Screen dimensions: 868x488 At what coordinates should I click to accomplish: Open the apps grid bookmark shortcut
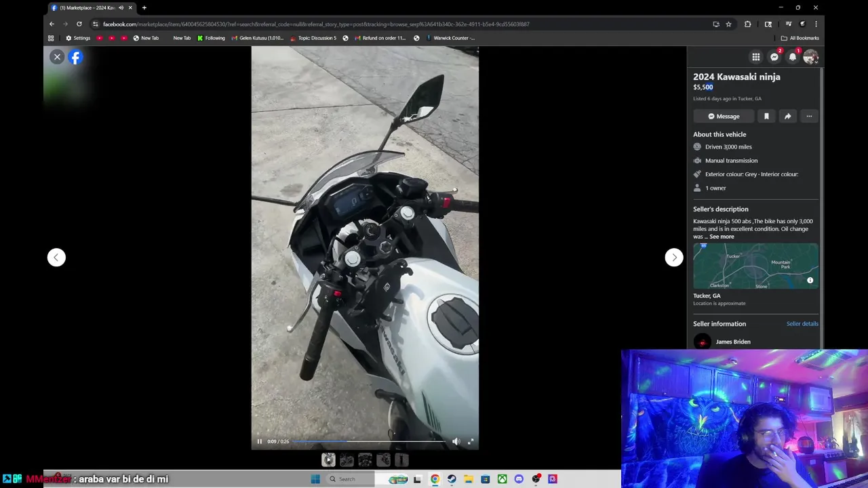(x=51, y=38)
